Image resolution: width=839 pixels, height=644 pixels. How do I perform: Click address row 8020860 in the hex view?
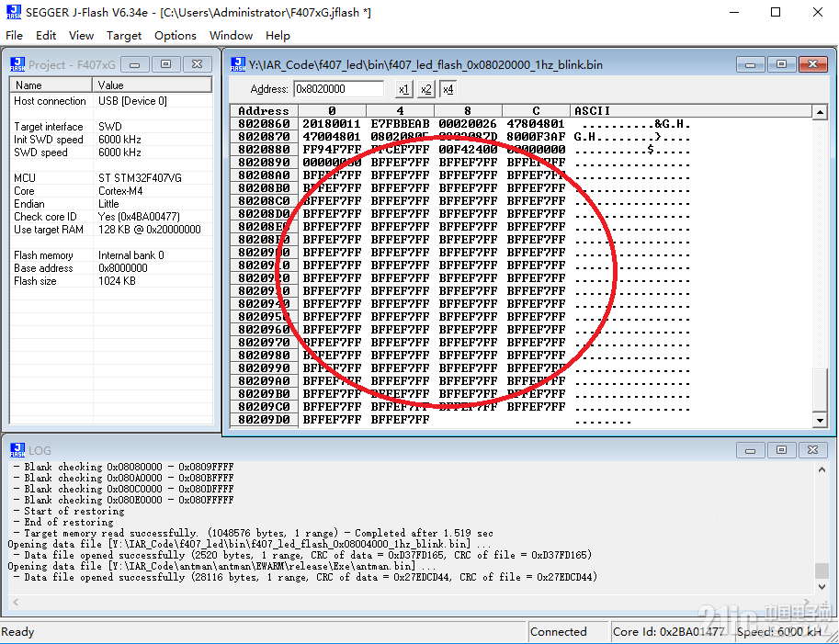265,123
